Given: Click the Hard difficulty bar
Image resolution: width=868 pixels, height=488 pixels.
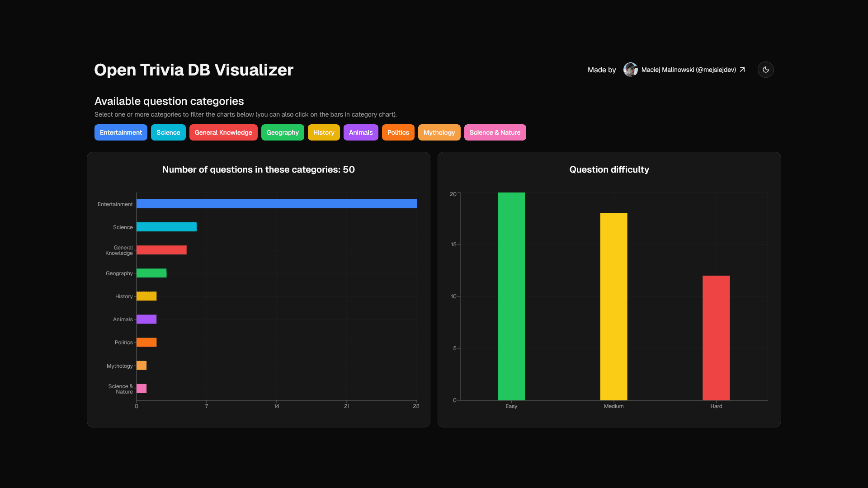Looking at the screenshot, I should [716, 338].
